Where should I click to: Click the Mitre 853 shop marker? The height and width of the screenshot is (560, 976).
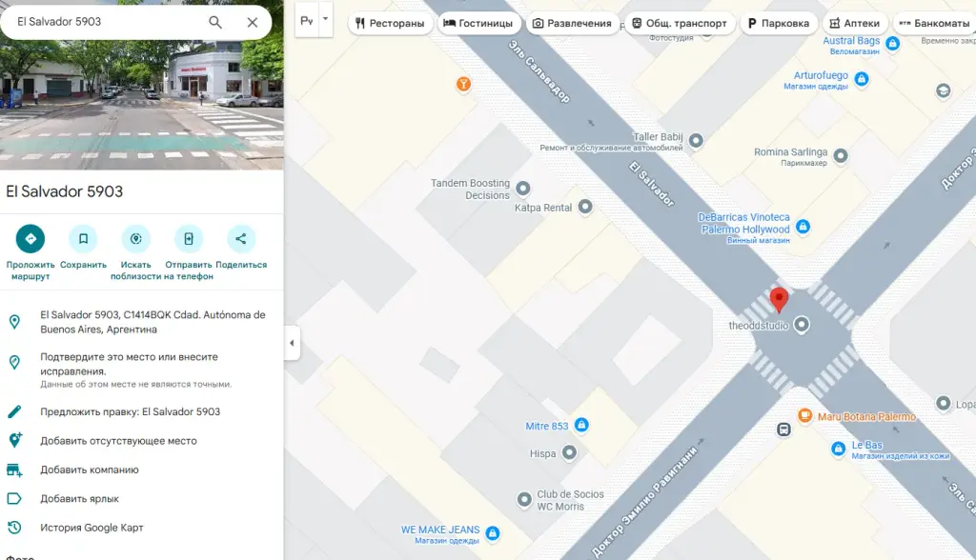tap(581, 425)
